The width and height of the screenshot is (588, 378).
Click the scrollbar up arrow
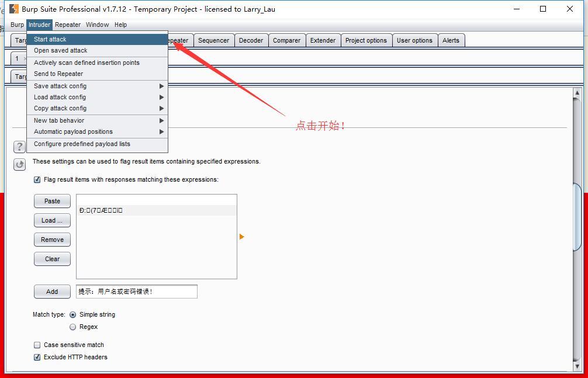tap(577, 93)
